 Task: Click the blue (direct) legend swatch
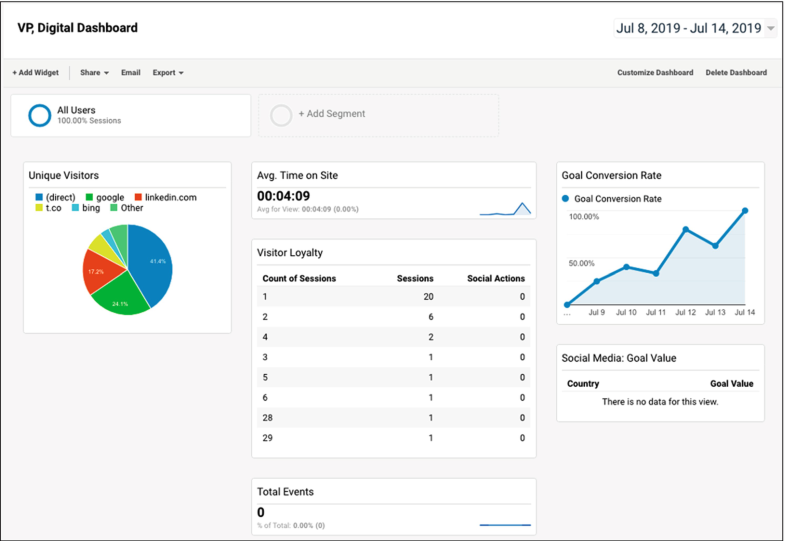(39, 197)
